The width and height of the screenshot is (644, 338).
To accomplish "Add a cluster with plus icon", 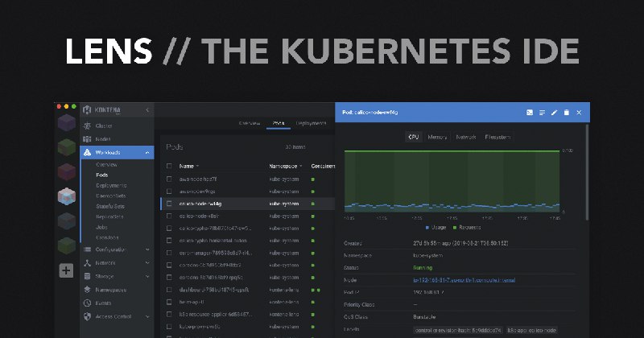I will click(66, 270).
